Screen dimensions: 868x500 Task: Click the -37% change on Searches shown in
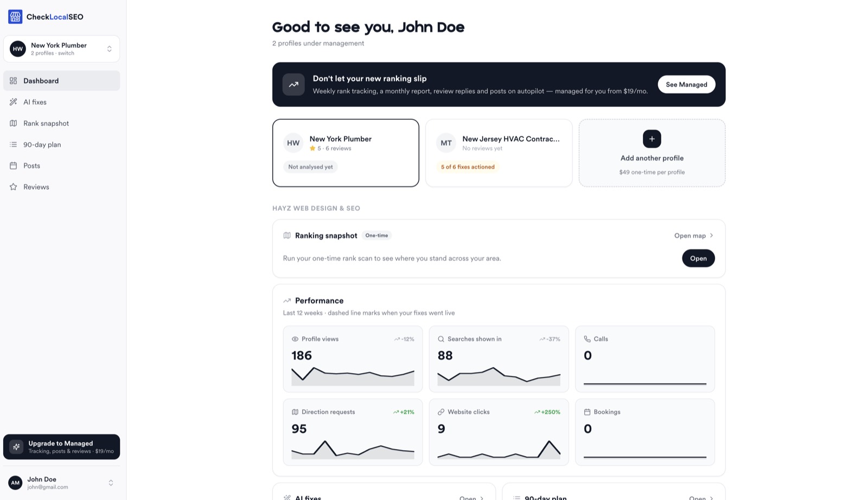click(550, 339)
